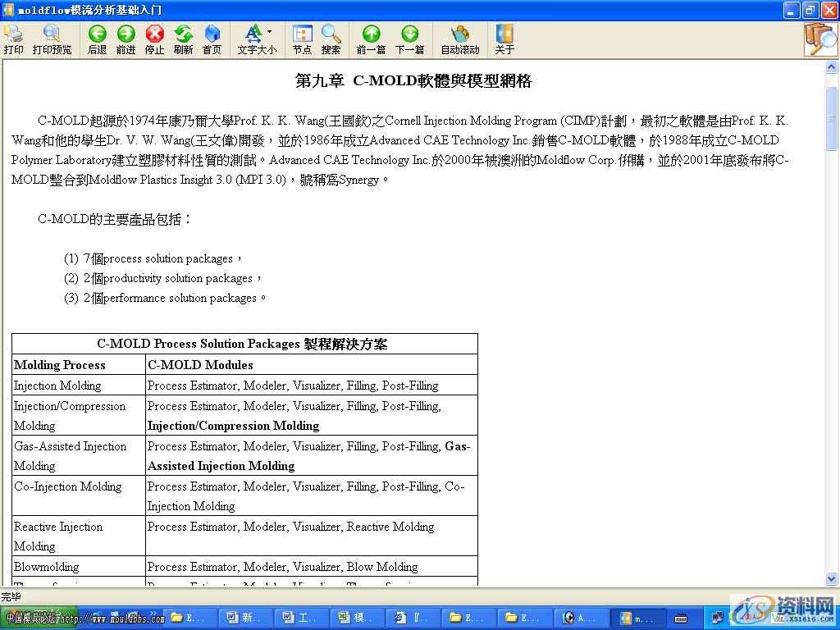The image size is (840, 630).
Task: Go forward using the 前进 icon
Action: pyautogui.click(x=126, y=38)
